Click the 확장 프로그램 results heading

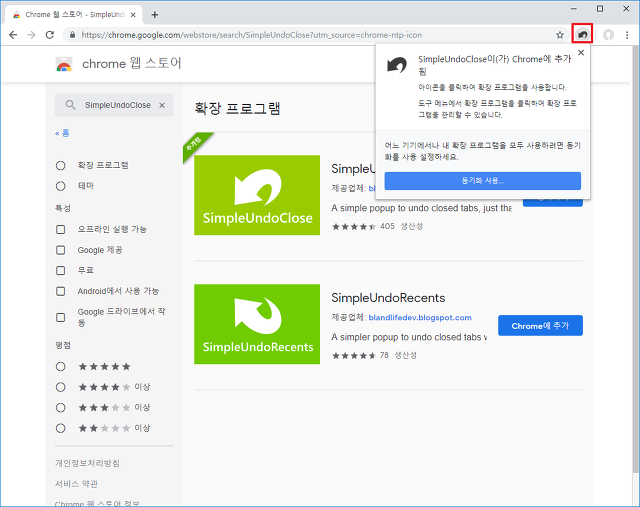pyautogui.click(x=237, y=109)
